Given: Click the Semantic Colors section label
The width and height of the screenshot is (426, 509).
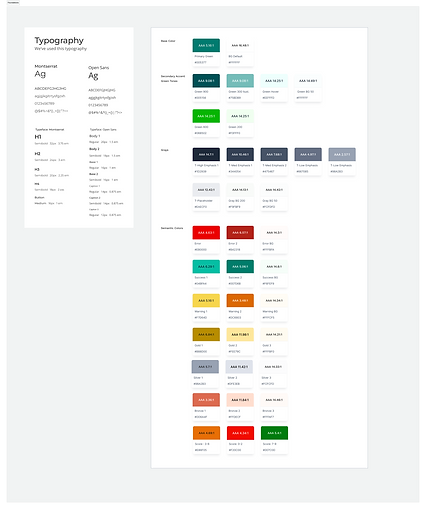Looking at the screenshot, I should 172,228.
